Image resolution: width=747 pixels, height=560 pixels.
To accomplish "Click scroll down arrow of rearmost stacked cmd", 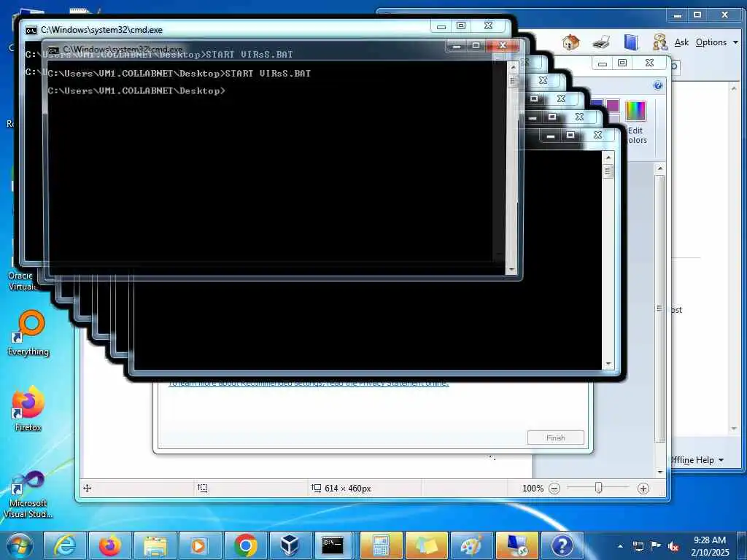I will click(x=608, y=365).
